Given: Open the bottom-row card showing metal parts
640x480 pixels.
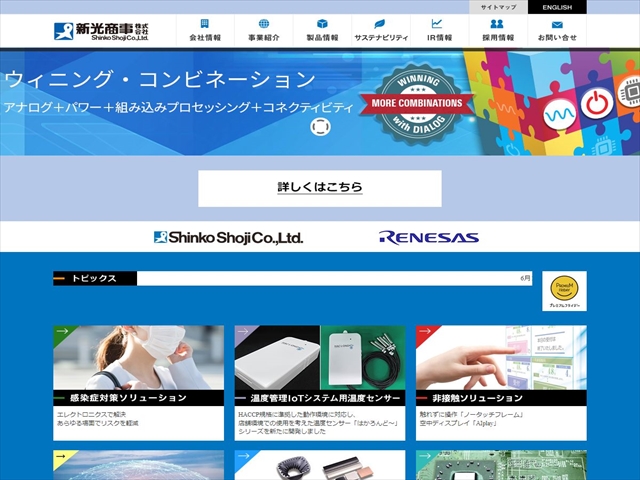Looking at the screenshot, I should (320, 465).
